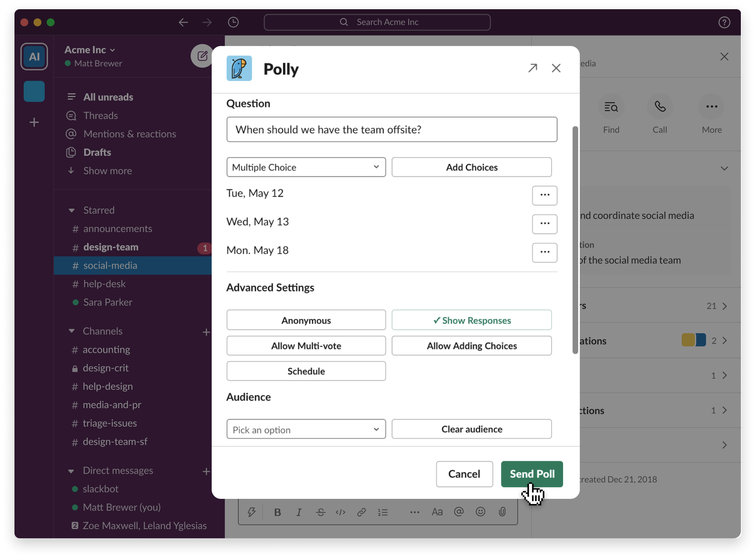Start a Call from details panel
This screenshot has height=558, width=756.
pos(660,107)
